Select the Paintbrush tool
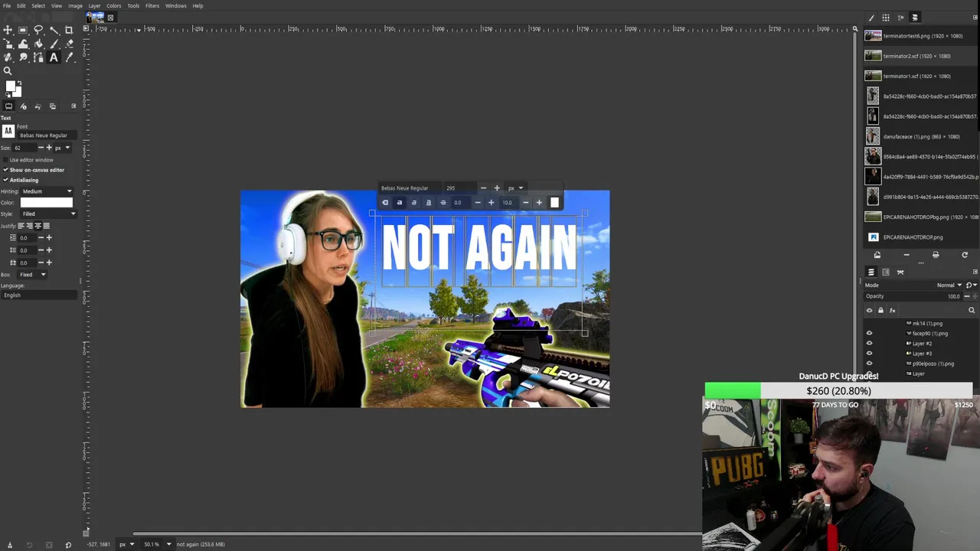The width and height of the screenshot is (980, 551). click(x=54, y=44)
